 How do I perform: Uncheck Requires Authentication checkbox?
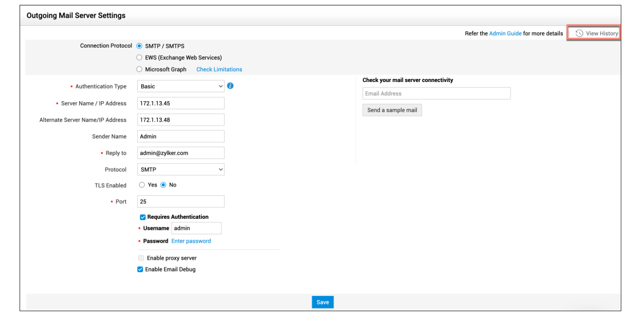(x=143, y=217)
